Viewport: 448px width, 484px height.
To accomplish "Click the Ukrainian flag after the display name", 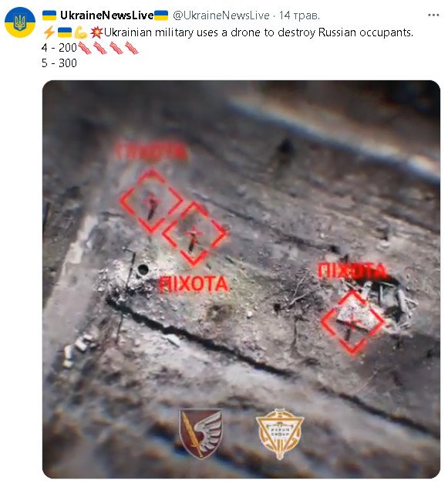I will pos(161,15).
